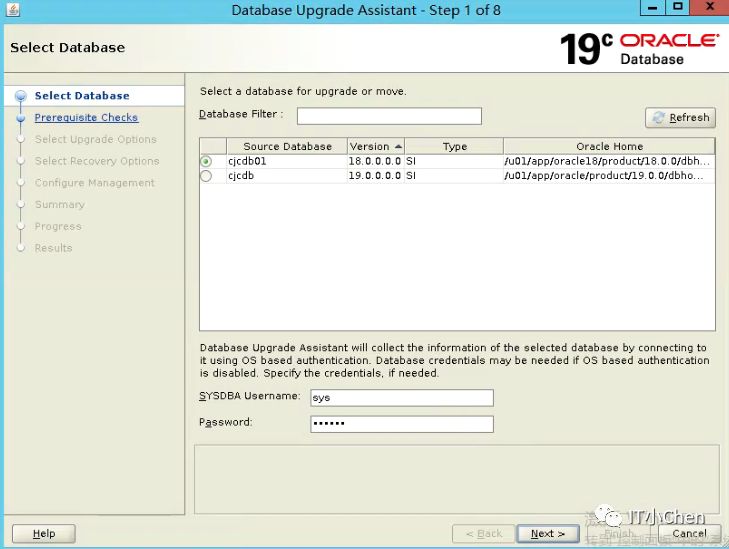Click the Type column header
The height and width of the screenshot is (549, 729).
(454, 146)
